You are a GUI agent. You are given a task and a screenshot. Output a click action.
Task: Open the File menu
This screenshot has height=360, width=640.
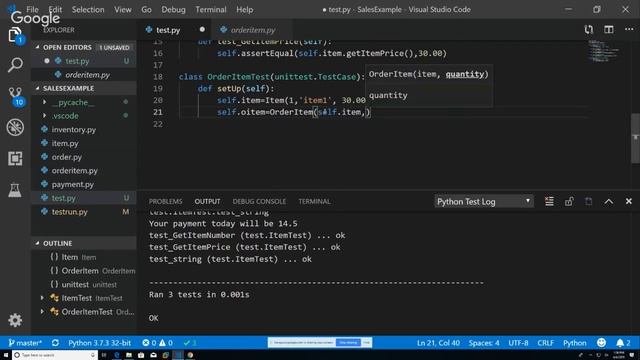point(32,9)
